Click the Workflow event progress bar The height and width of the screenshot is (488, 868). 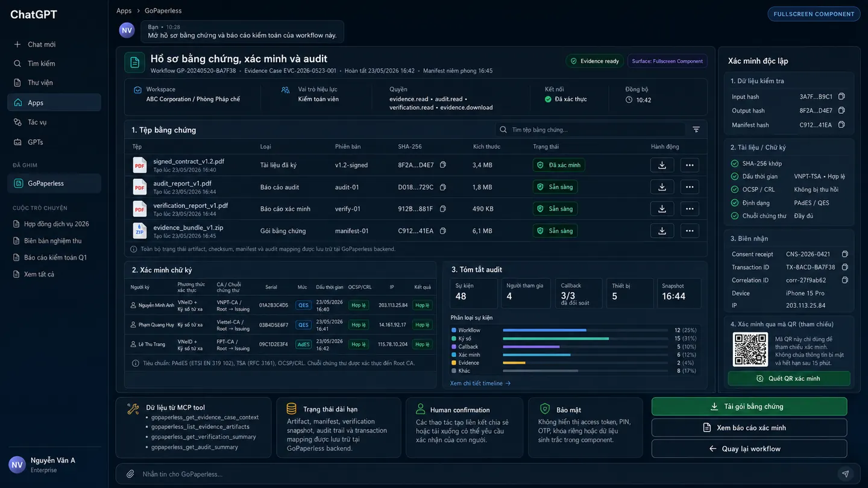click(x=585, y=330)
